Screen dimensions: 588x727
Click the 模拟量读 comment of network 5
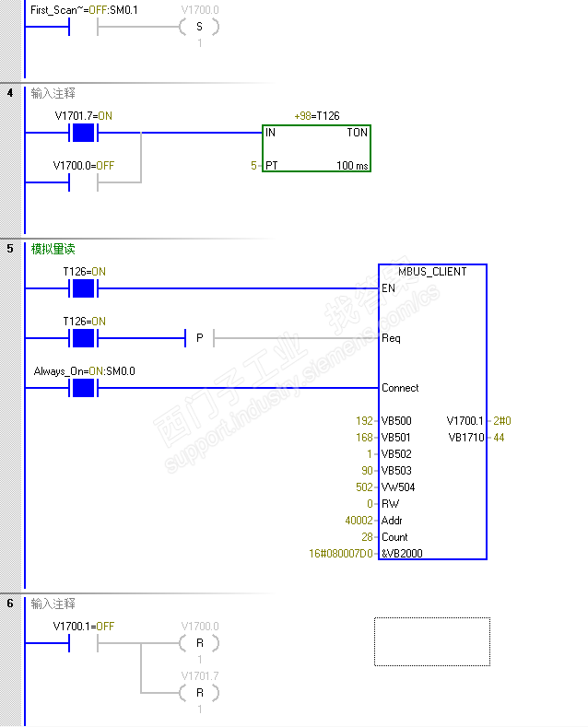point(53,249)
